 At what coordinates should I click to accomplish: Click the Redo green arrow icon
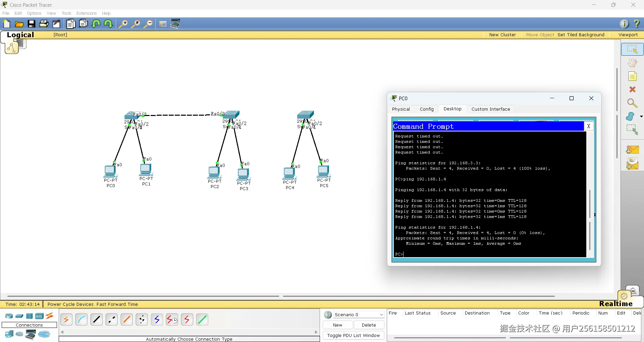pyautogui.click(x=108, y=24)
